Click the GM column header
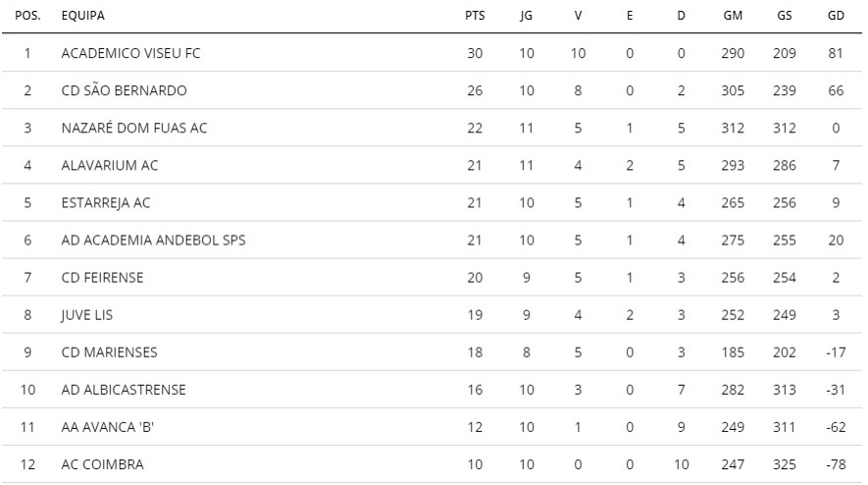 coord(733,16)
